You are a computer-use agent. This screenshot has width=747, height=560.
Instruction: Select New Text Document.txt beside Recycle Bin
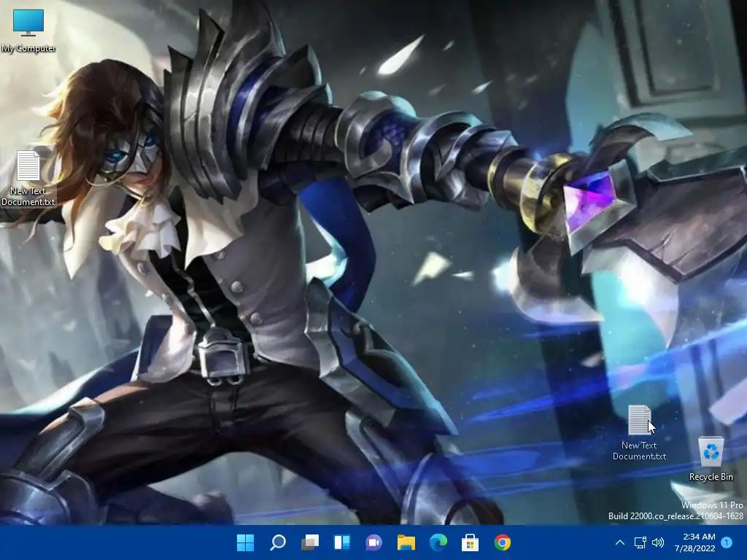tap(639, 433)
